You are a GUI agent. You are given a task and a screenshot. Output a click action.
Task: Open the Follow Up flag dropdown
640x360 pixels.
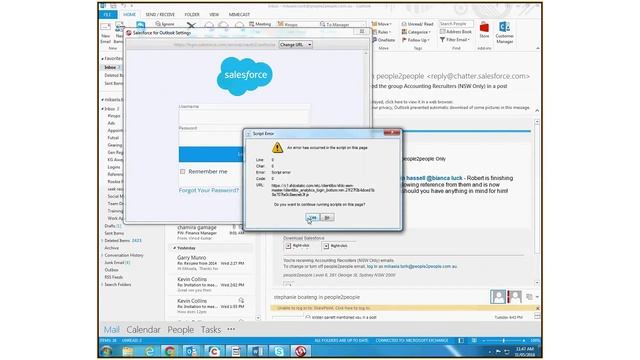click(416, 40)
